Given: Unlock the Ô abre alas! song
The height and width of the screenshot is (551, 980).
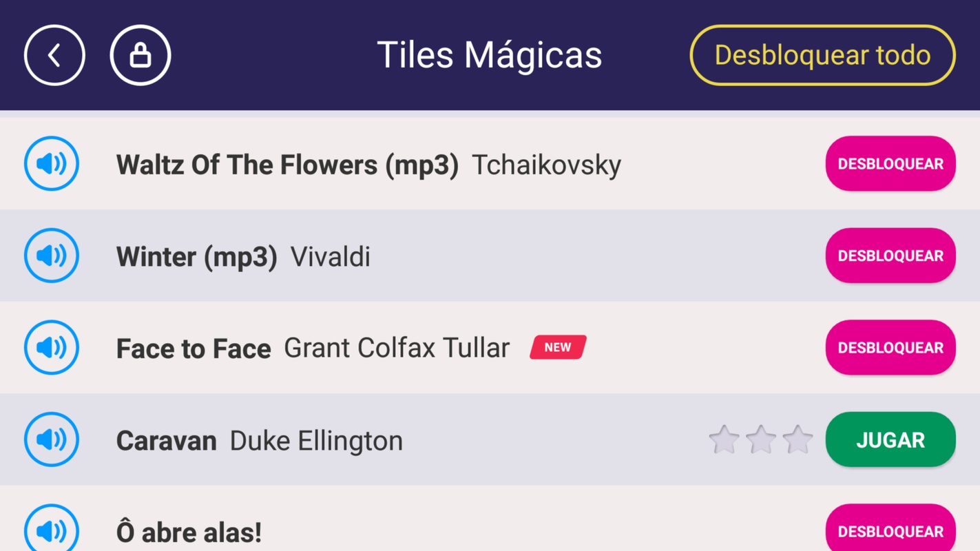Looking at the screenshot, I should pos(890,530).
